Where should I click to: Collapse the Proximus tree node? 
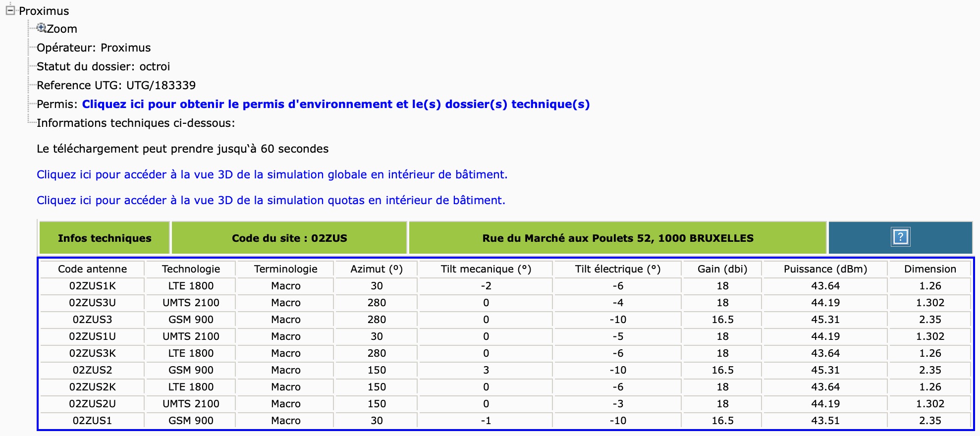click(x=10, y=10)
